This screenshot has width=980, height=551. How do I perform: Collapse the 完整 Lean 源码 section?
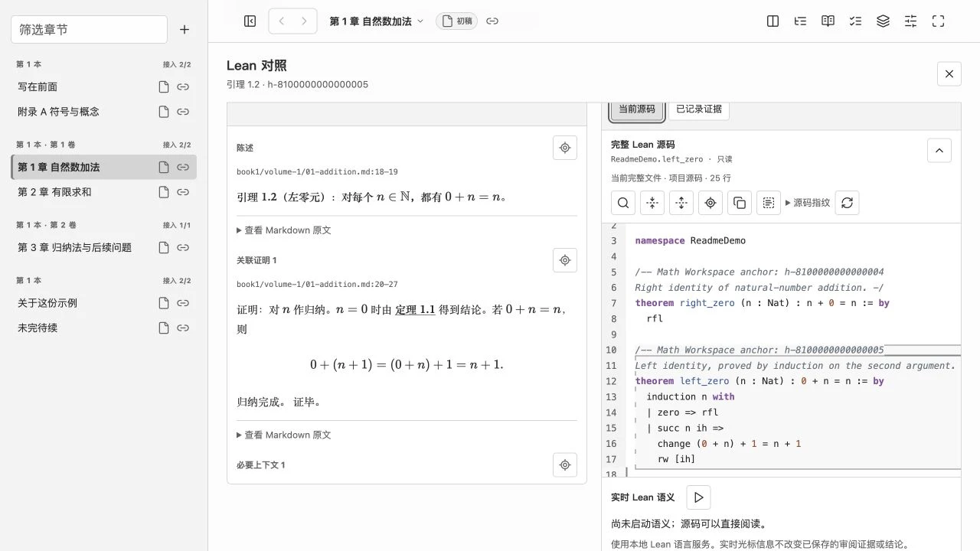939,150
